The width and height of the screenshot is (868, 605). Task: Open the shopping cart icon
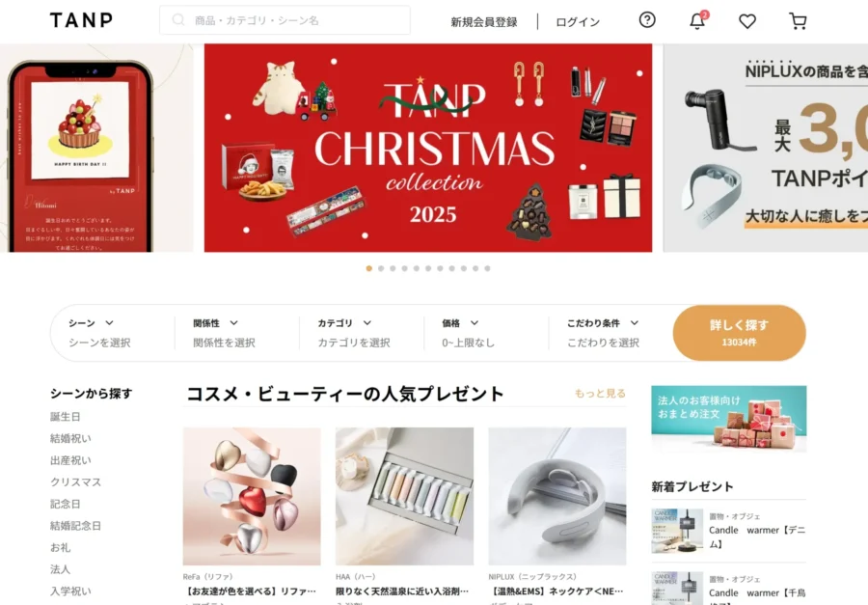point(798,21)
